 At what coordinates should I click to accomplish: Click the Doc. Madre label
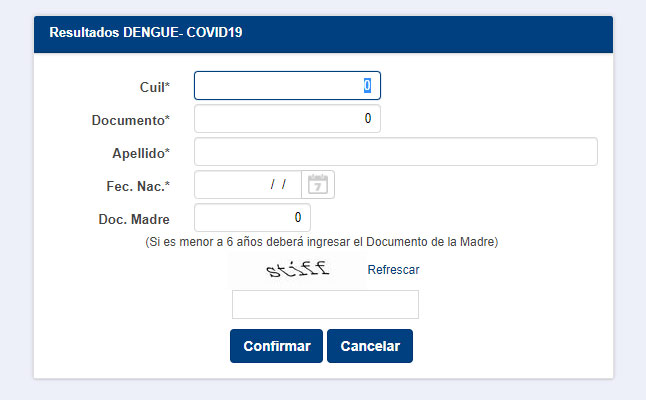point(134,219)
